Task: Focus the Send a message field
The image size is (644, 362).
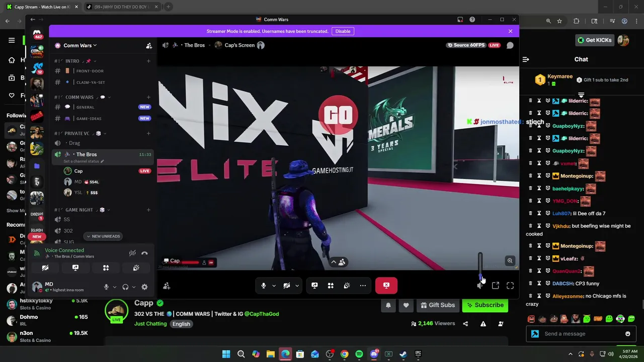Action: (582, 334)
